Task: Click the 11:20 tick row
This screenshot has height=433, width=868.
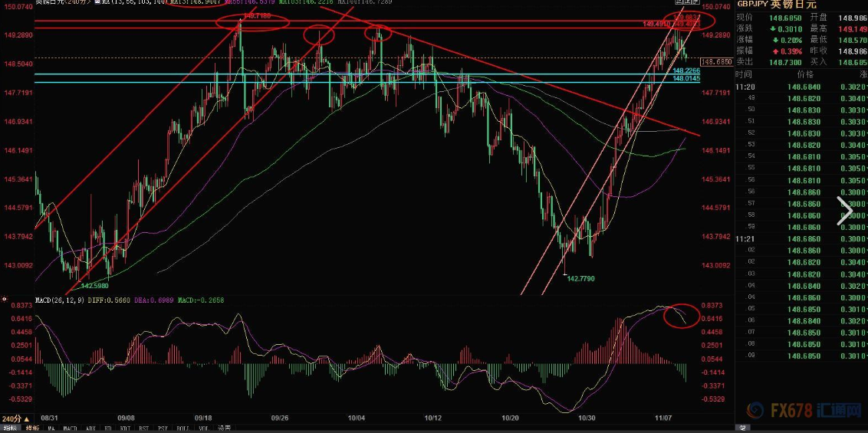Action: [x=801, y=87]
